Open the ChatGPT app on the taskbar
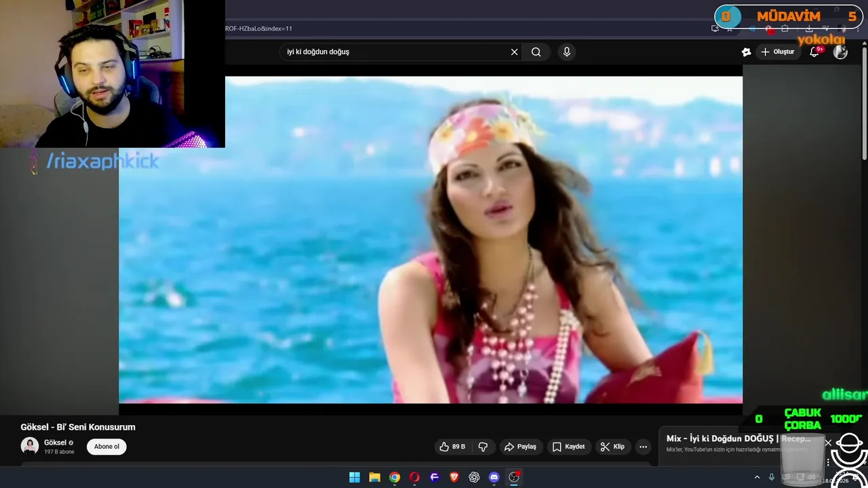Viewport: 868px width, 488px height. (x=474, y=477)
